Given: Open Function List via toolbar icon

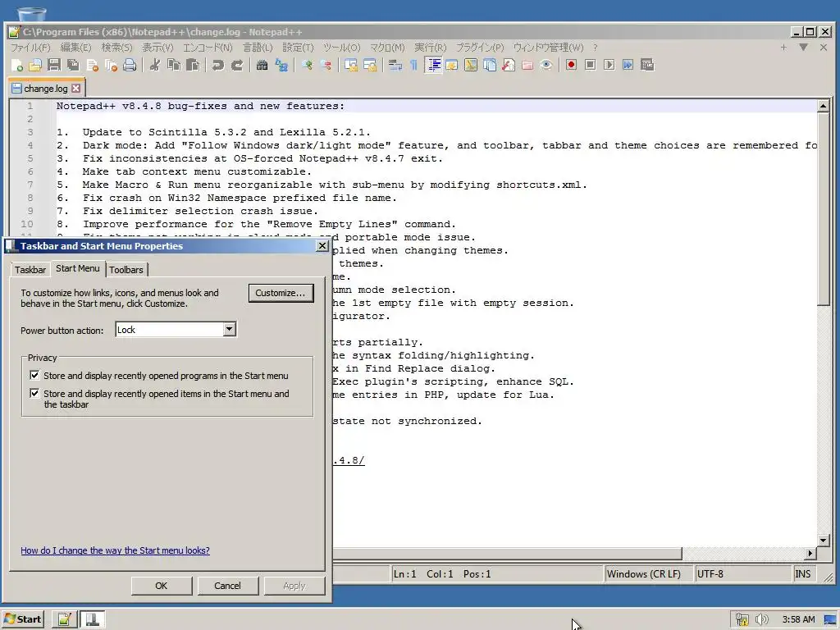Looking at the screenshot, I should 509,66.
